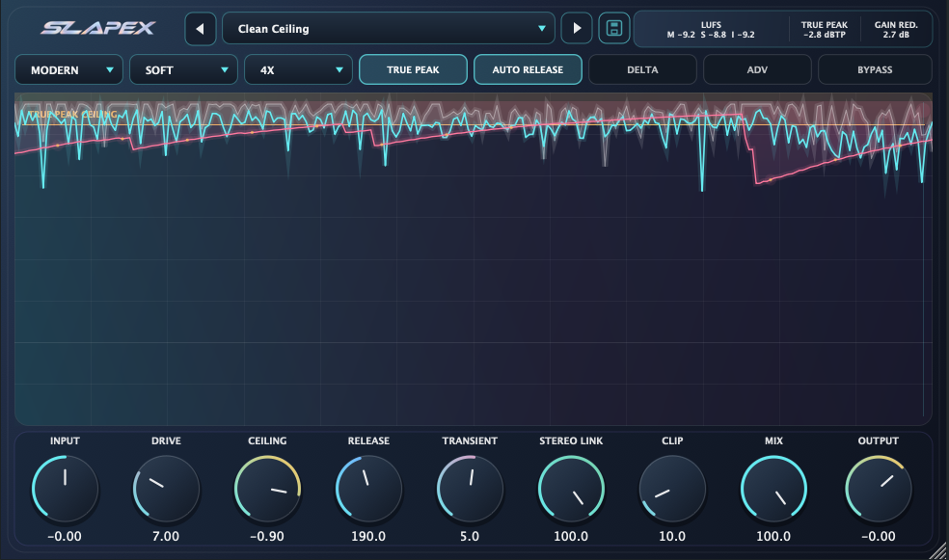Click the CEILING value -0.90
The height and width of the screenshot is (560, 949).
coord(267,537)
